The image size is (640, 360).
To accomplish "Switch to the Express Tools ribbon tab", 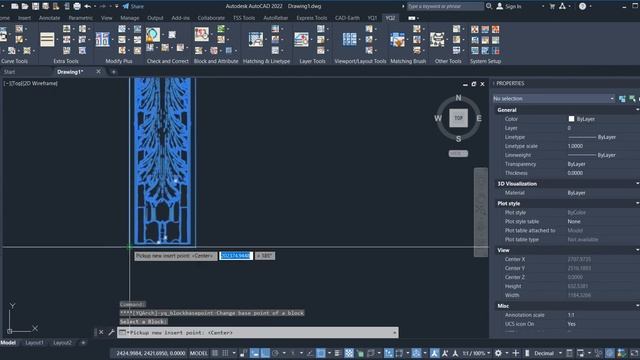I will pyautogui.click(x=312, y=18).
